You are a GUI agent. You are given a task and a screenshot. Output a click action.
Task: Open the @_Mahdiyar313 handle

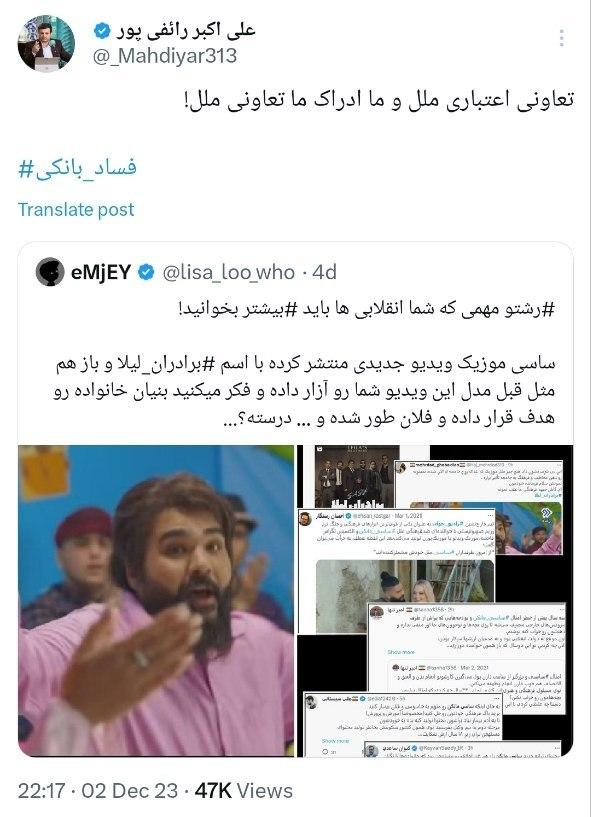165,56
